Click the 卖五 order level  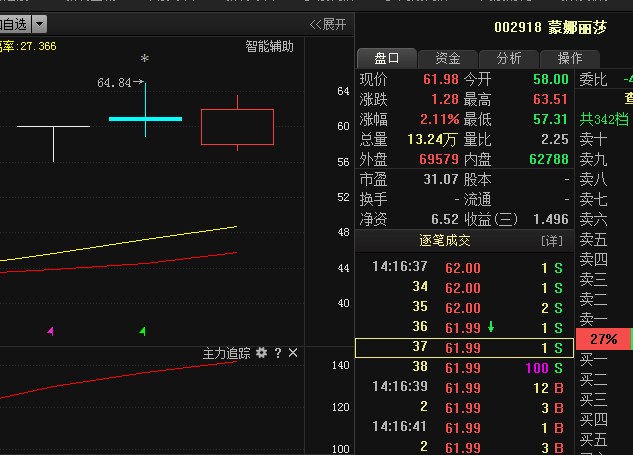pos(593,239)
